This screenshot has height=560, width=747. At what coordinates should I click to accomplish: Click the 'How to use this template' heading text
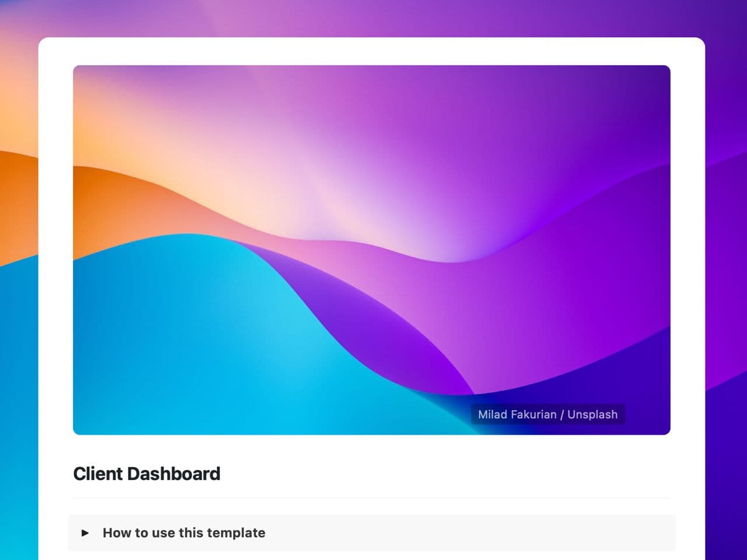(x=184, y=533)
